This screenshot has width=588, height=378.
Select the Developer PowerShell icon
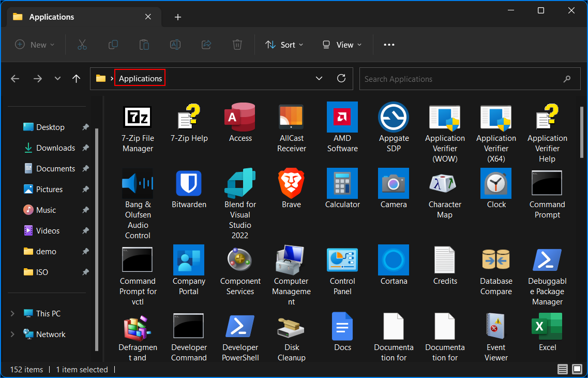coord(240,326)
